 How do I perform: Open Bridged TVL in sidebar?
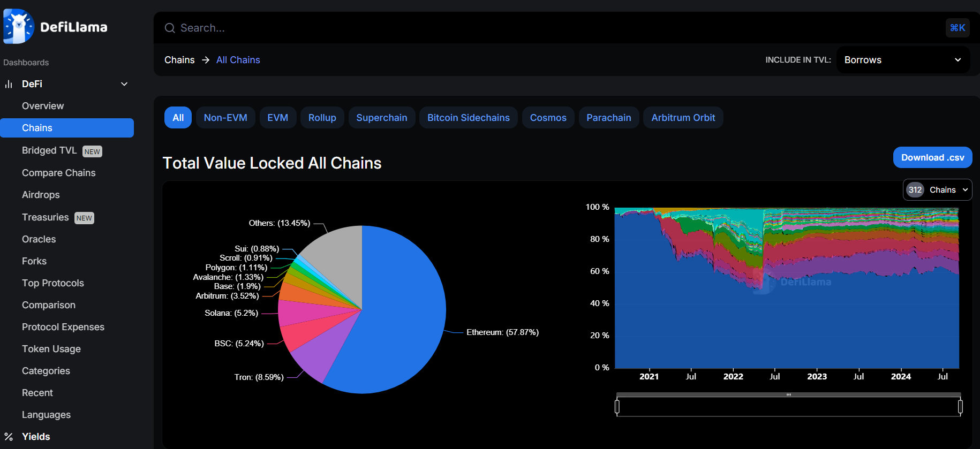(49, 150)
